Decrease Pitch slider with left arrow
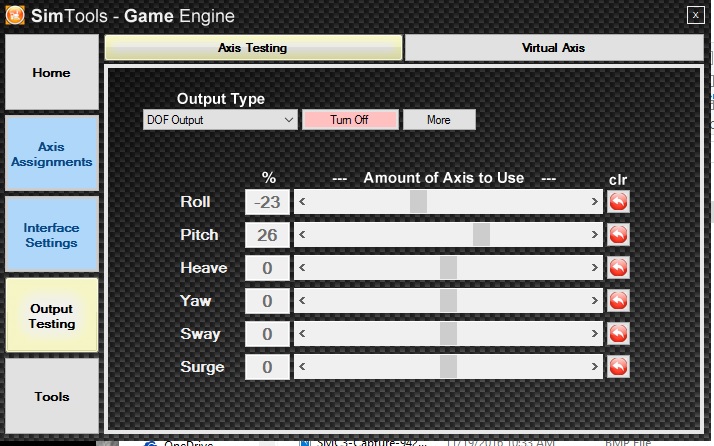714x446 pixels. click(x=302, y=235)
